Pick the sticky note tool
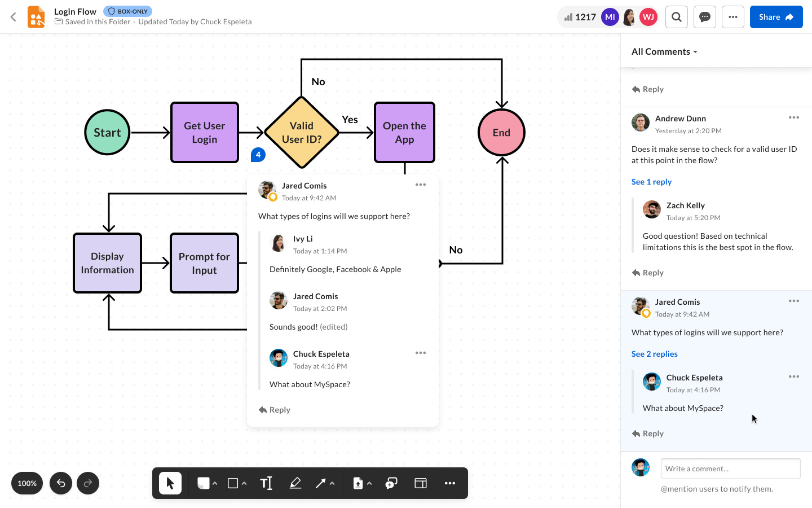The image size is (812, 508). coord(204,483)
